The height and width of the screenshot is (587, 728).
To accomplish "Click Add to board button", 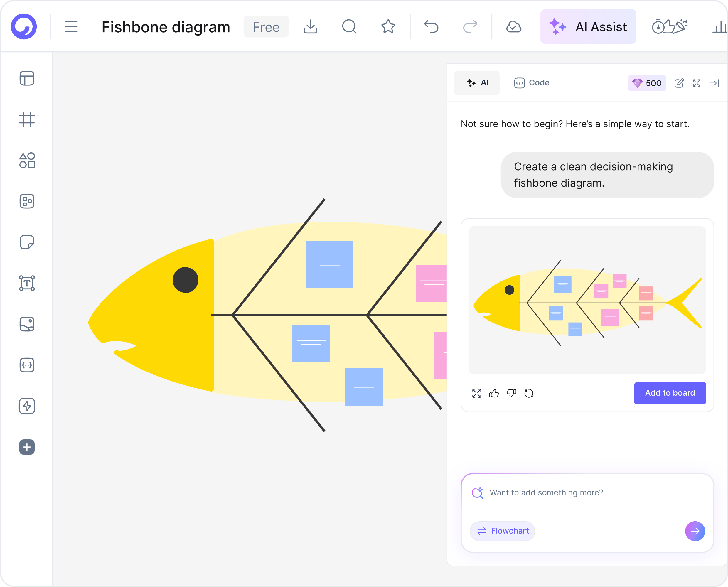I will click(670, 393).
